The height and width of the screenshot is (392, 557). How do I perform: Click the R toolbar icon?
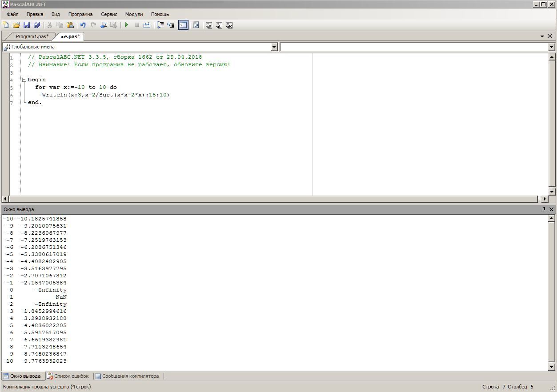coord(229,25)
